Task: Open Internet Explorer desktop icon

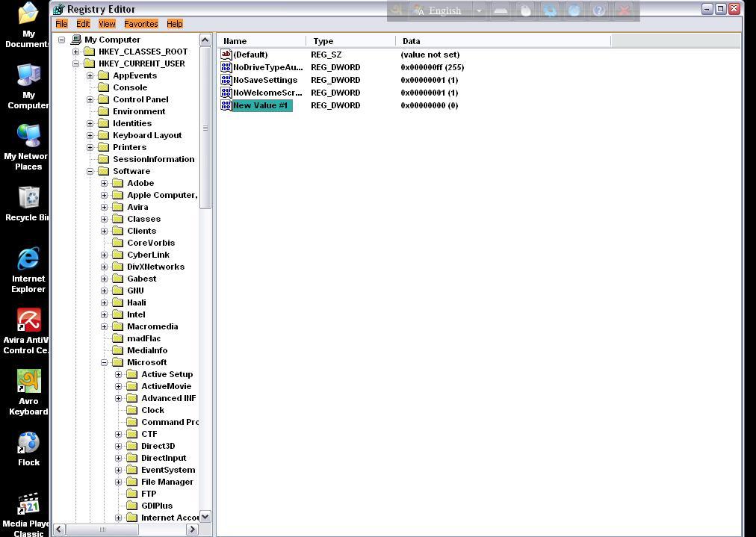Action: click(x=28, y=259)
